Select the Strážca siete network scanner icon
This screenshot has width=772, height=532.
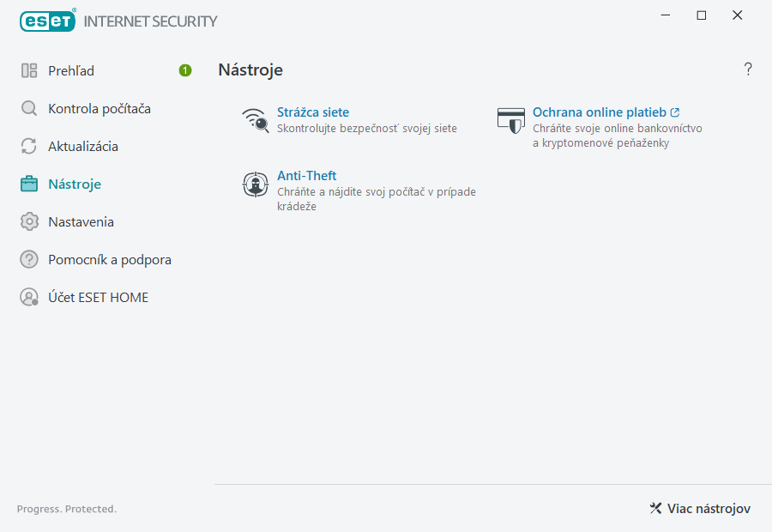[255, 119]
